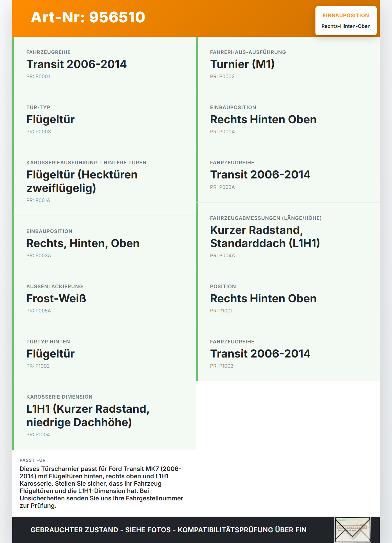Select the Tür-Typ Flügeltür card

[x=104, y=120]
